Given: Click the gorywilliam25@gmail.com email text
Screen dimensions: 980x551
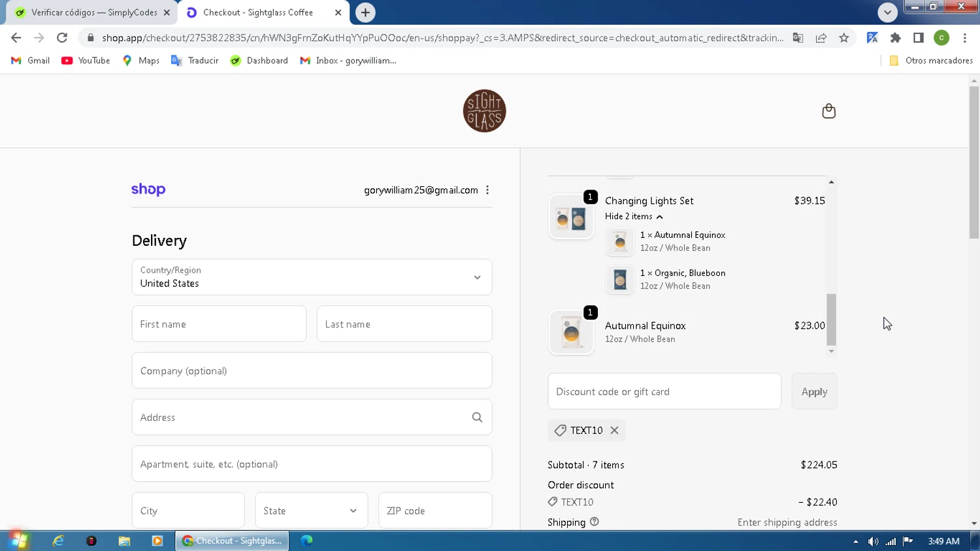Looking at the screenshot, I should 421,190.
